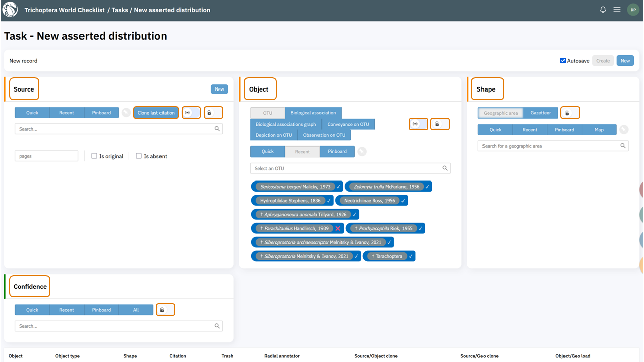Click the New button in Source panel
The width and height of the screenshot is (644, 362).
point(219,89)
